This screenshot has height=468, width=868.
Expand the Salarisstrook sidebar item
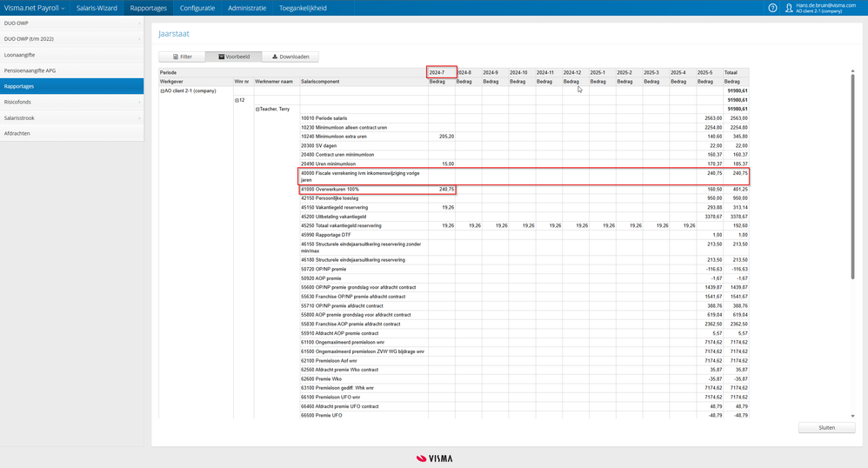tap(72, 118)
